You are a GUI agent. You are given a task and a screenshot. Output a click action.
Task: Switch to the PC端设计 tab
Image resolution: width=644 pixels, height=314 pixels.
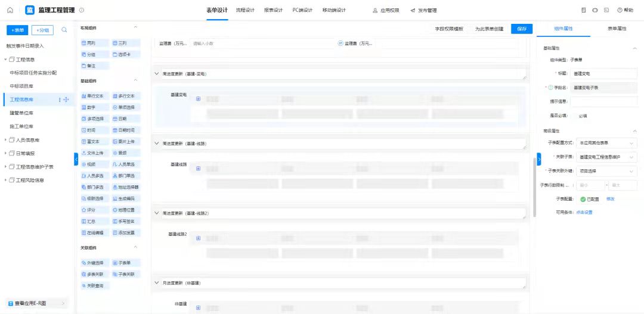[x=303, y=10]
